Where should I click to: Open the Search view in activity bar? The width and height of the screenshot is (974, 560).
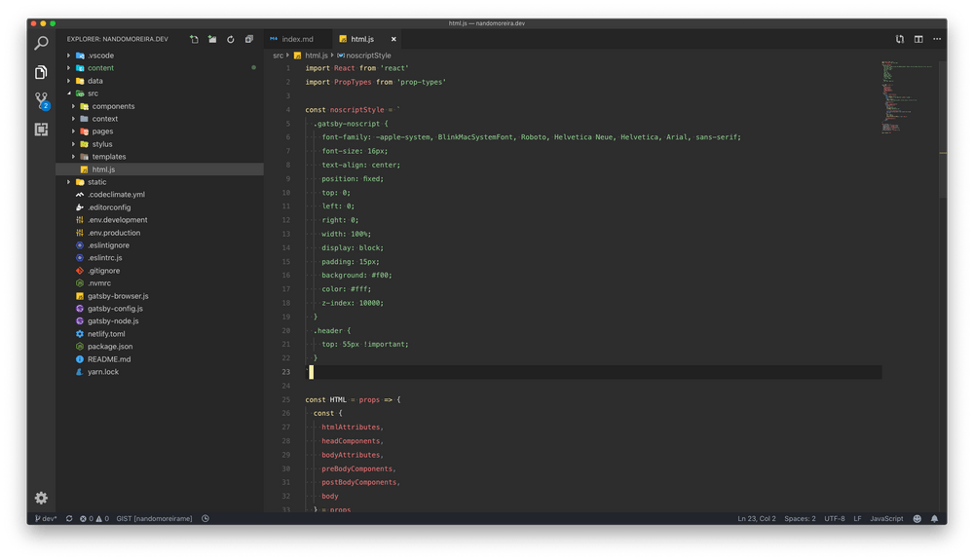point(41,43)
